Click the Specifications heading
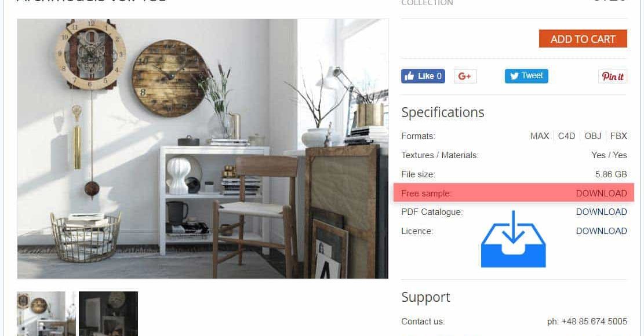This screenshot has height=336, width=644. tap(443, 112)
